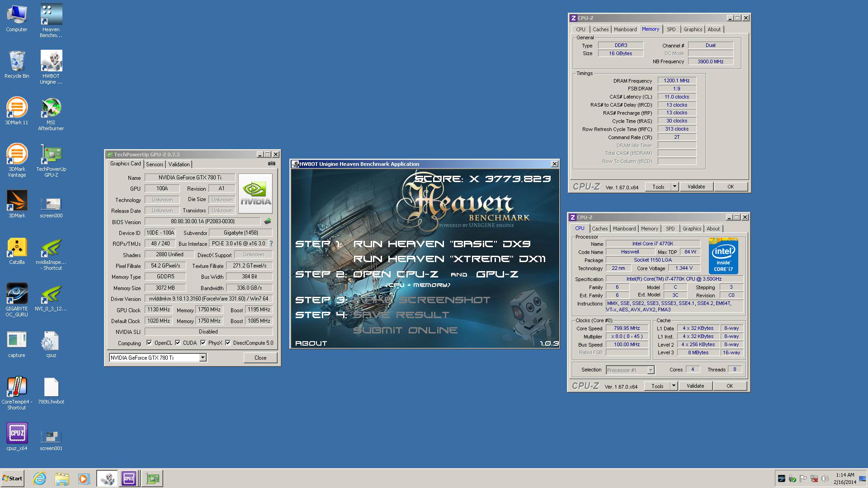
Task: Expand the GPU selection dropdown in GPU-Z
Action: pos(203,357)
